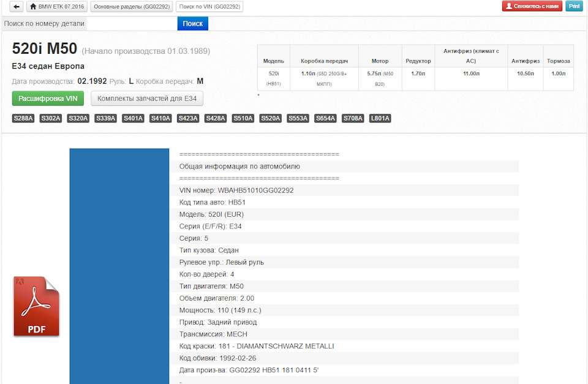
Task: Open the BMW ETK 07.2016 home button
Action: coord(57,7)
